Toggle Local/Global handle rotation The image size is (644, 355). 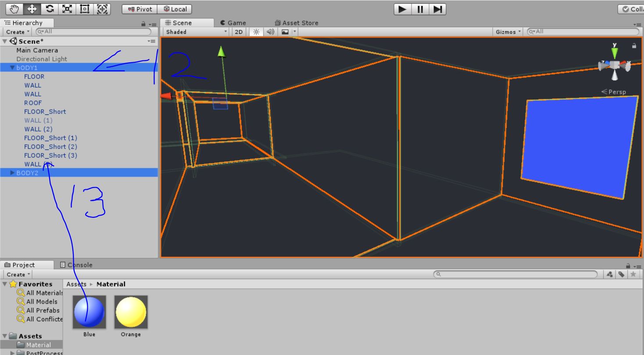click(175, 9)
